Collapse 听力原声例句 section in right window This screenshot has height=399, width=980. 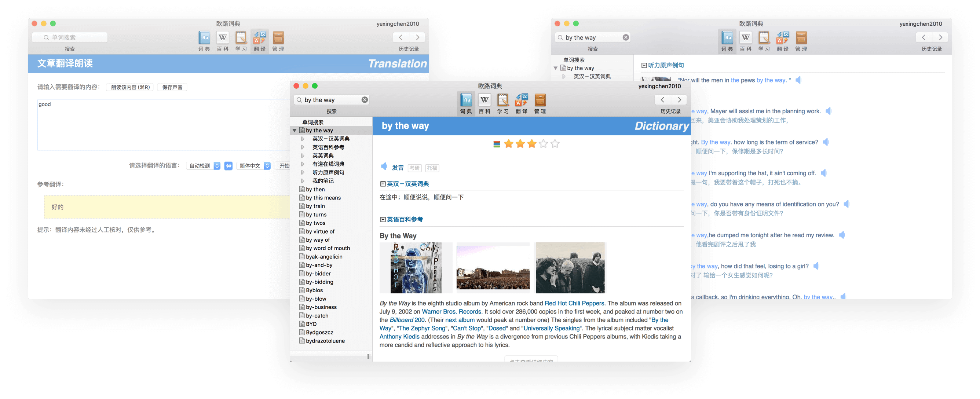click(x=644, y=65)
